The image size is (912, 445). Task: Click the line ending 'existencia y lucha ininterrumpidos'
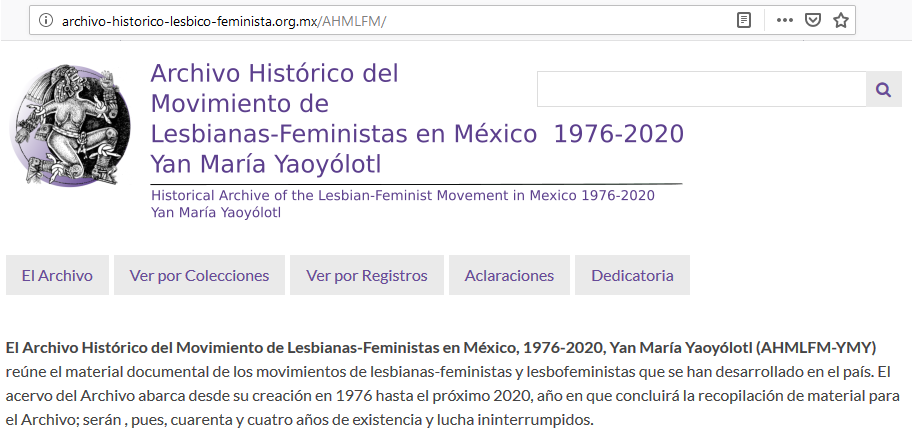pyautogui.click(x=300, y=419)
